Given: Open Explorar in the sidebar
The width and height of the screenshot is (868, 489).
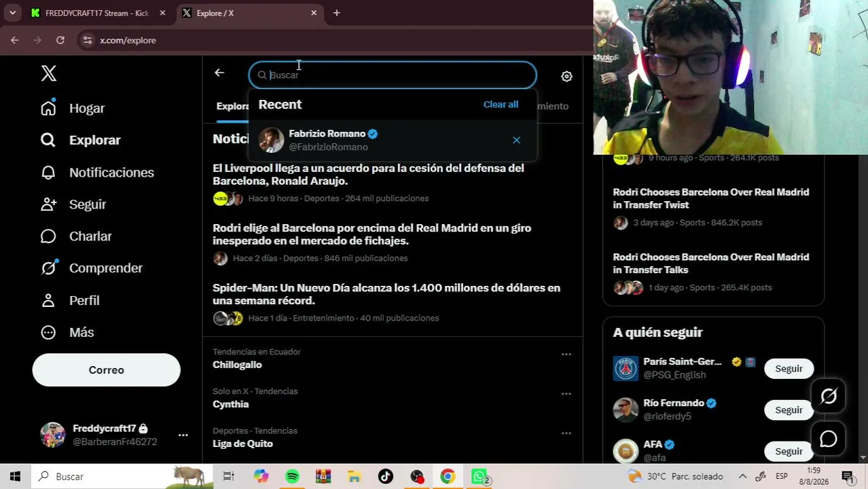Looking at the screenshot, I should click(x=80, y=140).
